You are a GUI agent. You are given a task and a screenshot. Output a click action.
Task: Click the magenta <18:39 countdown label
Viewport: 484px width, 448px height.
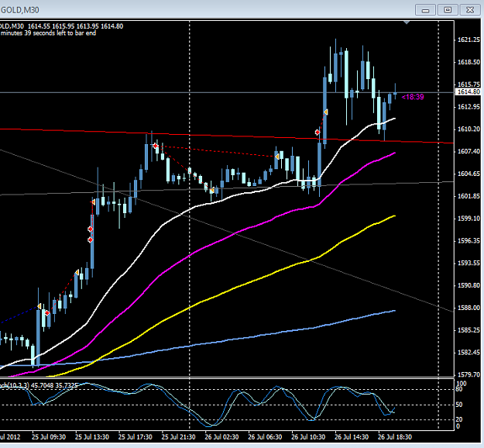pos(413,97)
